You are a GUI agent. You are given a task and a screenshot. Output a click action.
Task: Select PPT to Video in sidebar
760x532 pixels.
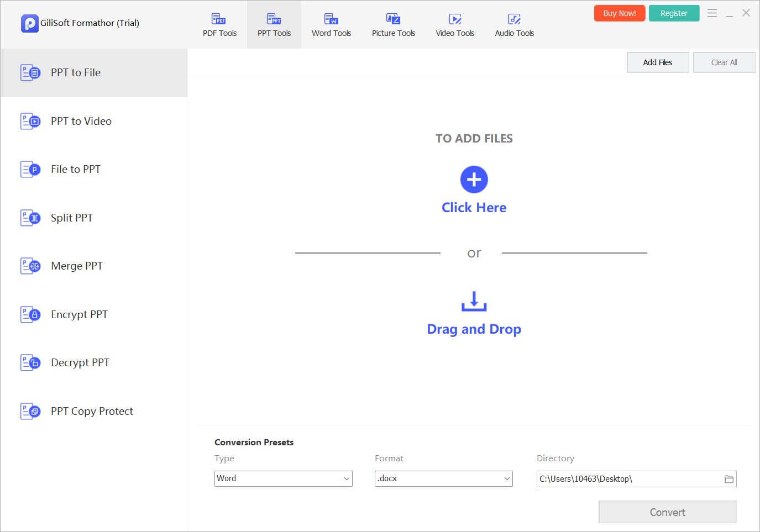click(x=94, y=121)
